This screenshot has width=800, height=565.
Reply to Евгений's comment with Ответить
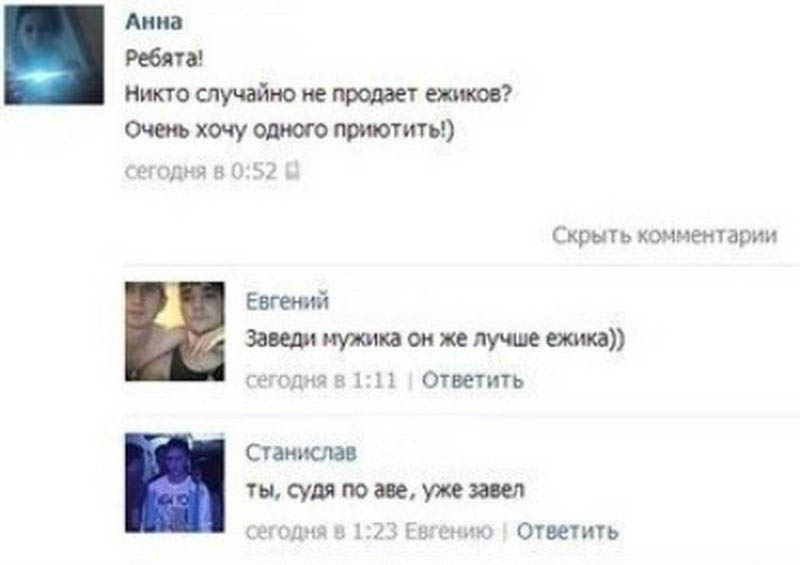[472, 380]
